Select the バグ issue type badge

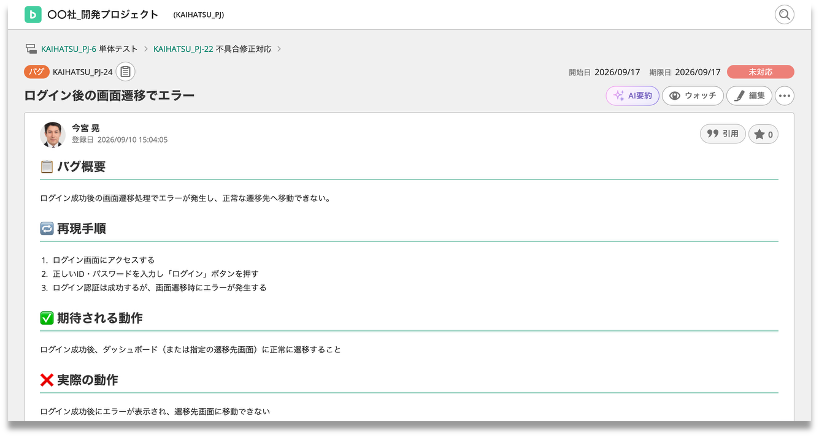(37, 72)
